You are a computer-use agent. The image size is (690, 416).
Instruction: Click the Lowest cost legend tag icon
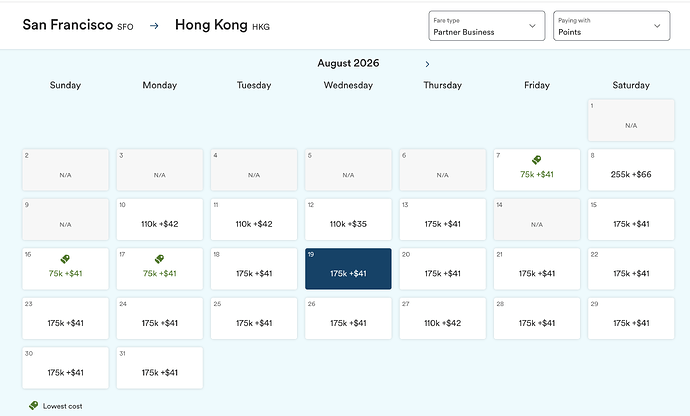pyautogui.click(x=33, y=405)
